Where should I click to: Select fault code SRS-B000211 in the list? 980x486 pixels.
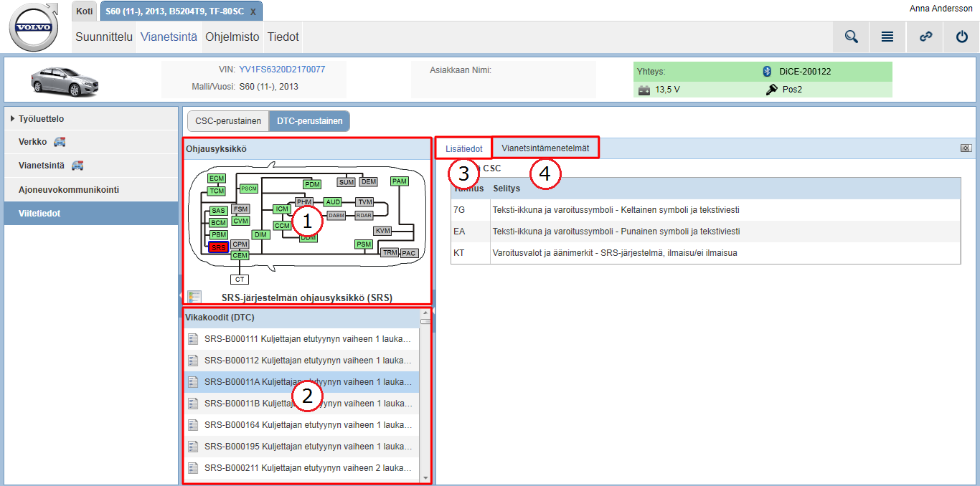(x=301, y=468)
